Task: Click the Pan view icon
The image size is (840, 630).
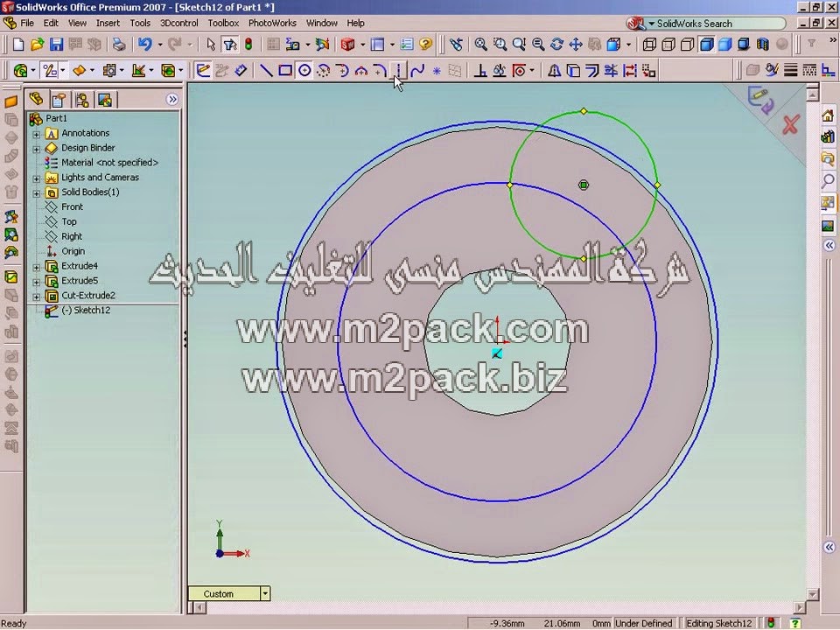Action: click(576, 45)
